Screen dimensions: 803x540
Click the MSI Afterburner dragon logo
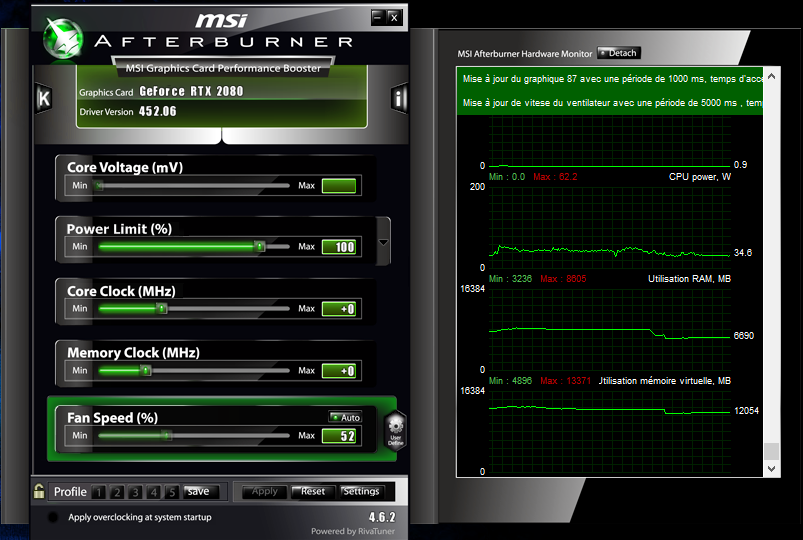coord(63,39)
